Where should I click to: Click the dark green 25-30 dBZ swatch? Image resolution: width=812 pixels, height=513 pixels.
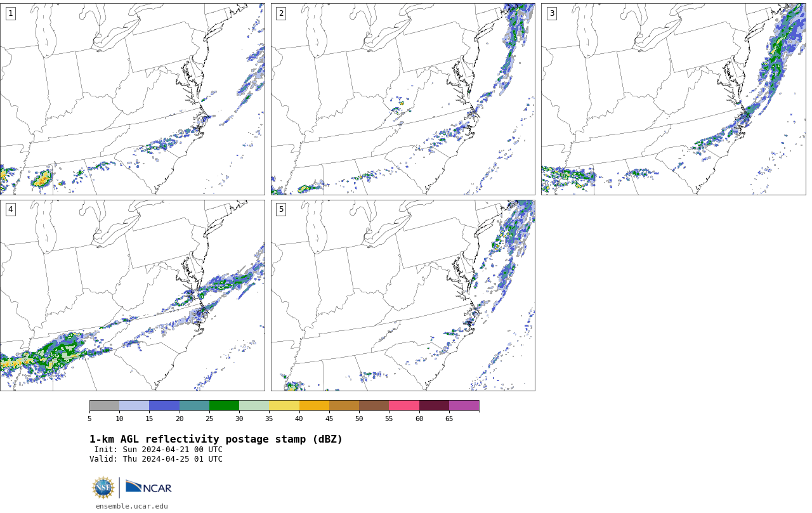click(x=224, y=406)
